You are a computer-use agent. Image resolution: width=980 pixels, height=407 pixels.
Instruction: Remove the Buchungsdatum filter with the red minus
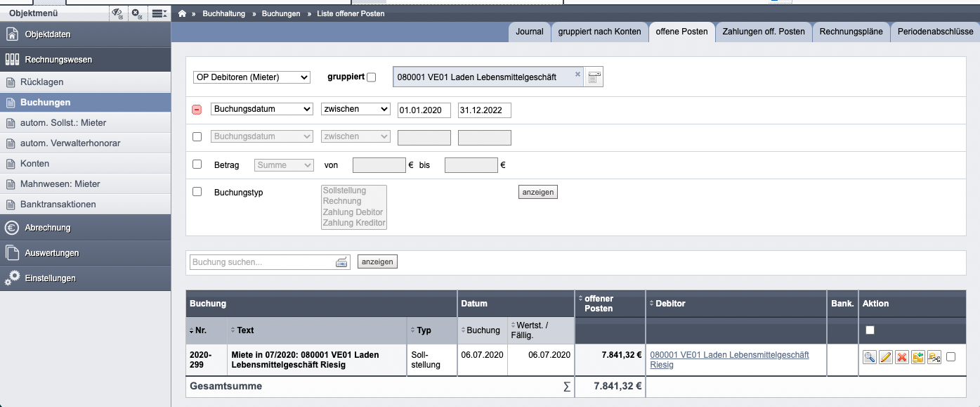tap(197, 110)
